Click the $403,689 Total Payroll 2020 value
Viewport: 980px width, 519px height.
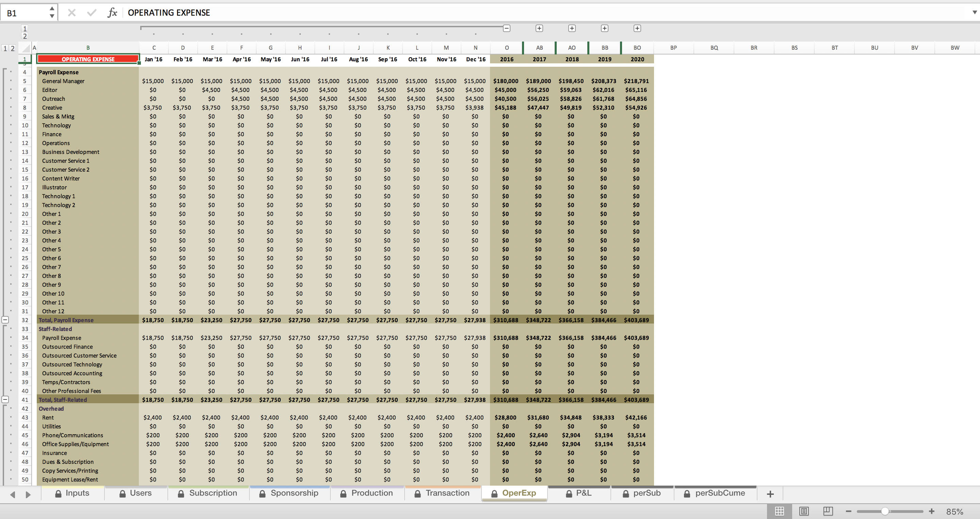click(636, 320)
